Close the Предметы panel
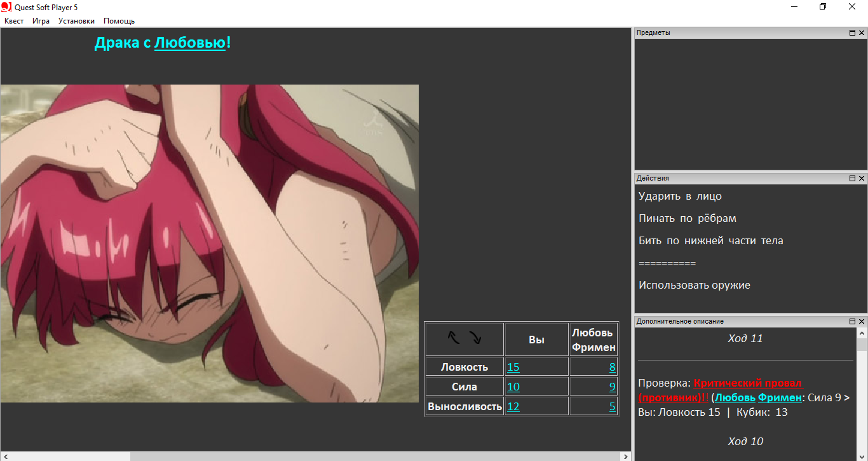This screenshot has height=461, width=868. [x=862, y=32]
